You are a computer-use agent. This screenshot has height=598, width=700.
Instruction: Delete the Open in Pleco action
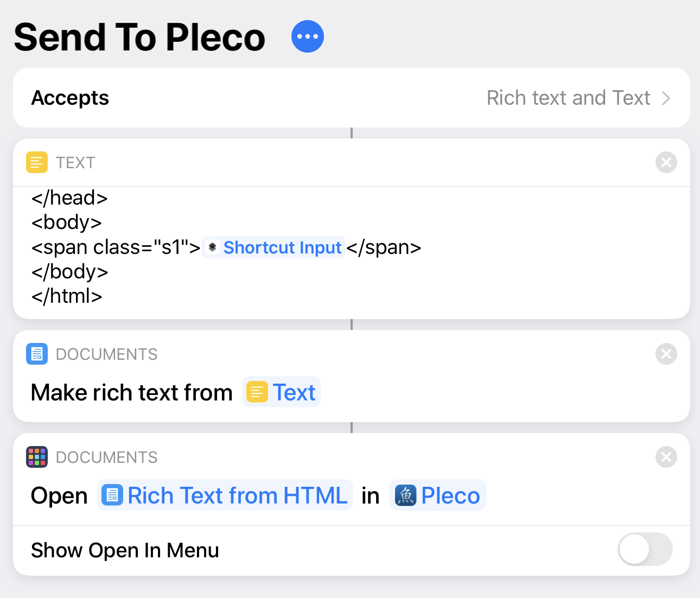pos(666,457)
